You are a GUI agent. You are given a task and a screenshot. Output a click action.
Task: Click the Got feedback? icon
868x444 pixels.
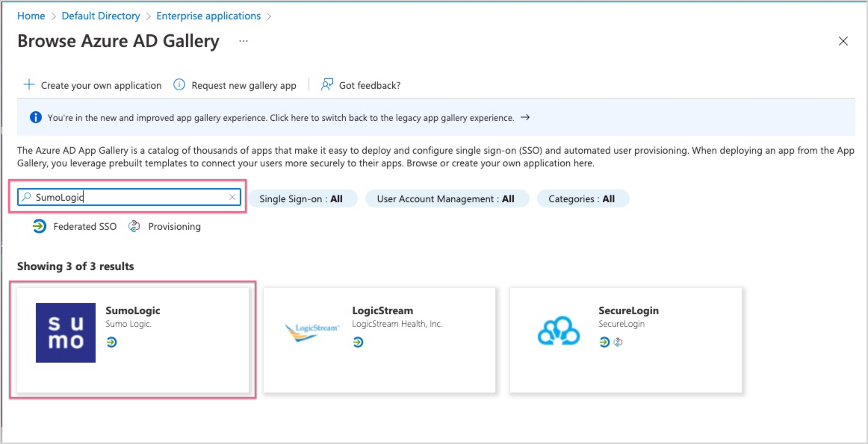coord(326,85)
